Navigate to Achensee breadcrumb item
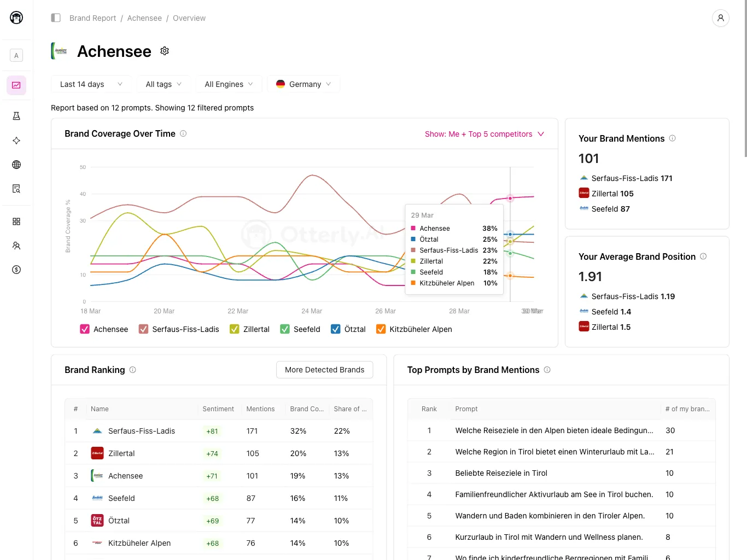The image size is (747, 560). coord(144,18)
